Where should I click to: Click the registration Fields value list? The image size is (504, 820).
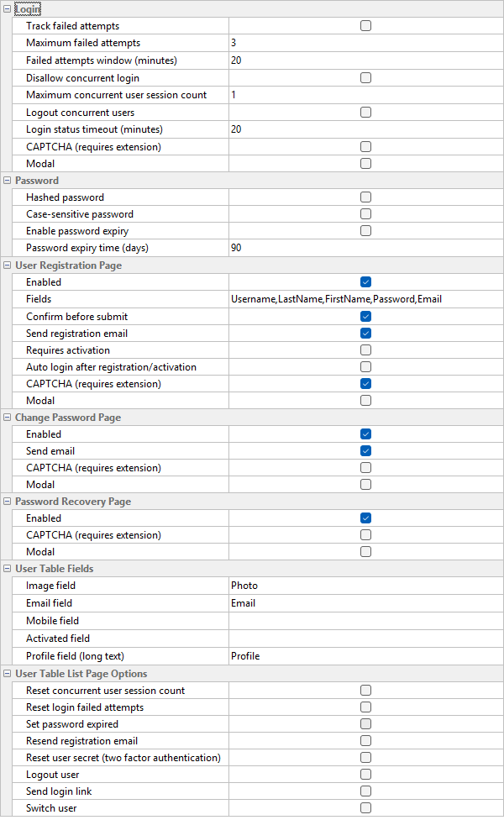point(365,299)
